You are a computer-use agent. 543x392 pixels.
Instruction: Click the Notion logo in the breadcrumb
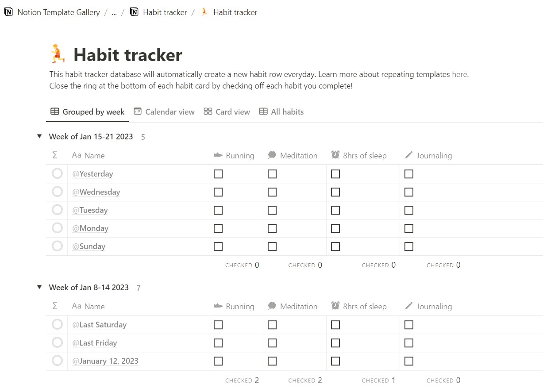point(8,12)
